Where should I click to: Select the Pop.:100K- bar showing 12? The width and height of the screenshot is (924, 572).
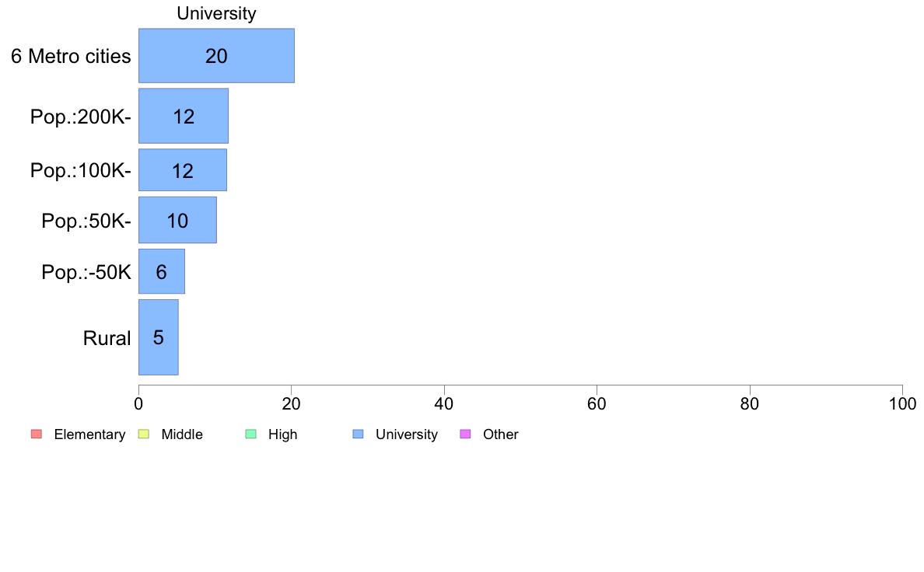coord(183,170)
